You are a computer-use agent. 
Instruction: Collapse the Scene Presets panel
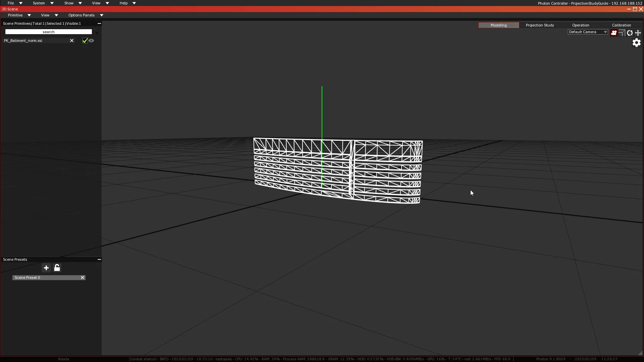pyautogui.click(x=99, y=259)
